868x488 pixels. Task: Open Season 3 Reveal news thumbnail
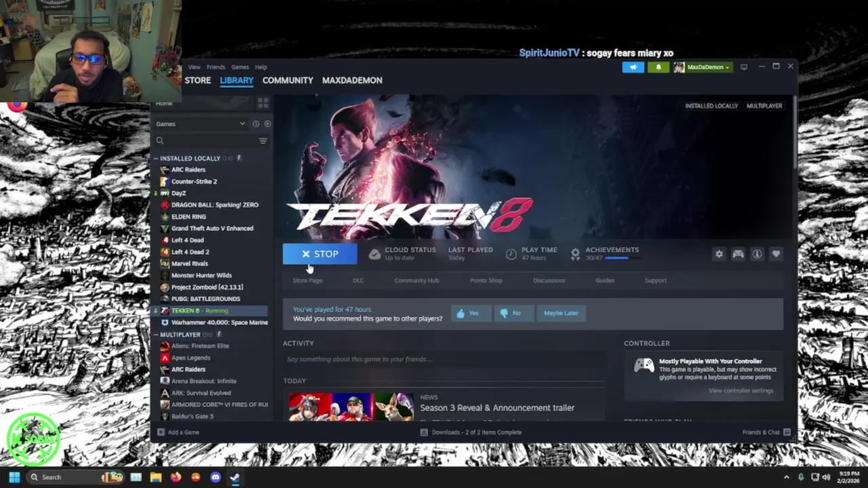point(351,407)
